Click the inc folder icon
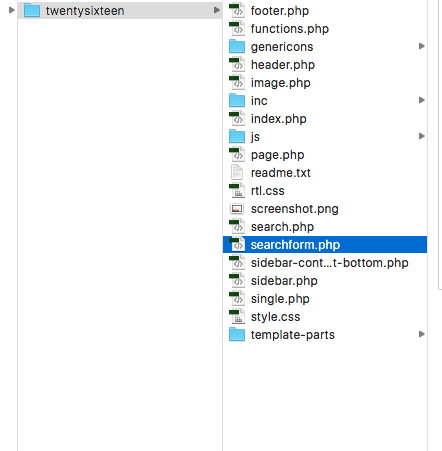Screen dimensions: 442x451 tap(237, 100)
